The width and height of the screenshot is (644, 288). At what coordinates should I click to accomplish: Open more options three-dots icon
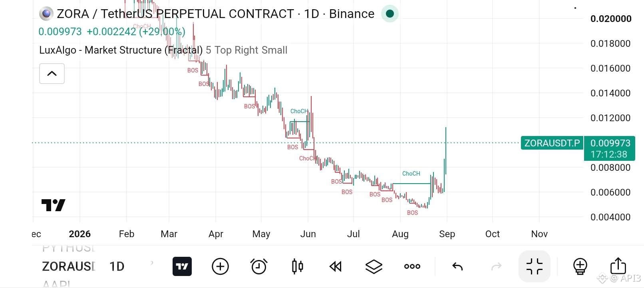coord(412,266)
